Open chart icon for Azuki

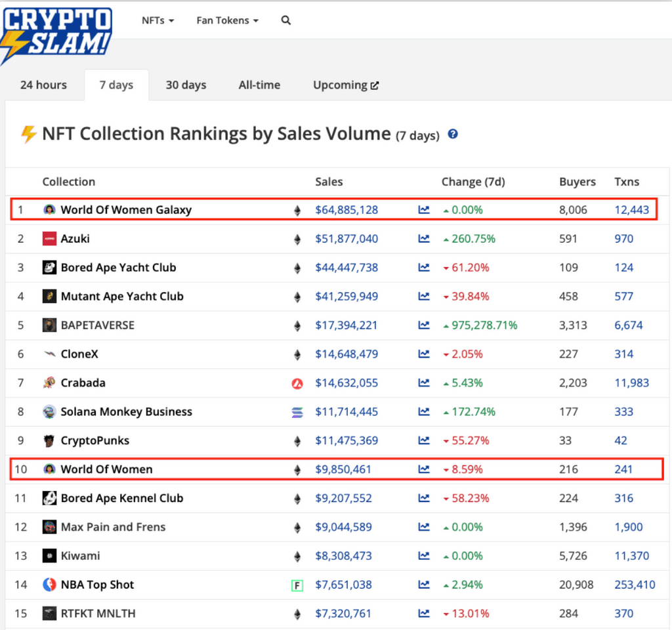click(424, 239)
